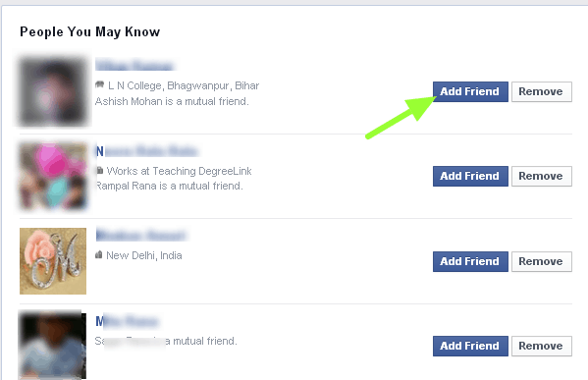Remove the New Delhi, India suggestion
Viewport: 588px width, 380px height.
click(x=542, y=261)
